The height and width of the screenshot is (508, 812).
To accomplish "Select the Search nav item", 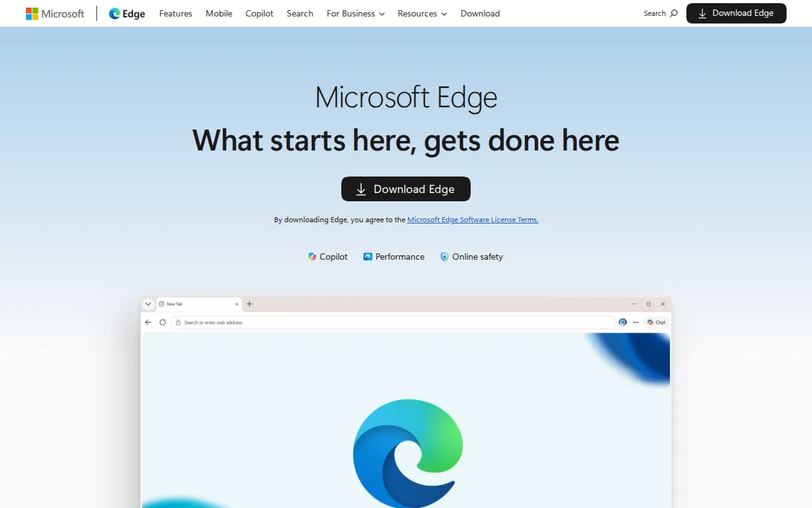I will [x=300, y=13].
